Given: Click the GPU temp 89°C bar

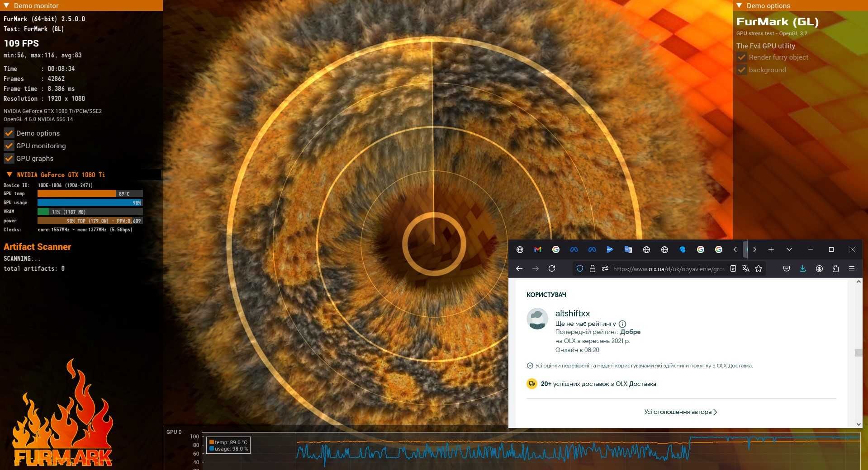Looking at the screenshot, I should pyautogui.click(x=90, y=193).
